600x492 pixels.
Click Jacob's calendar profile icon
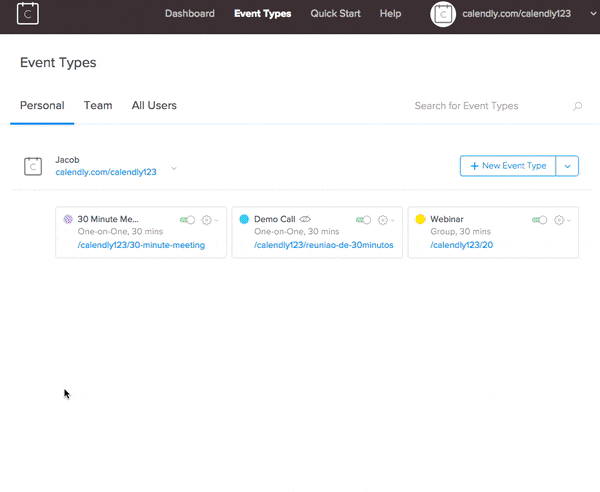point(33,166)
